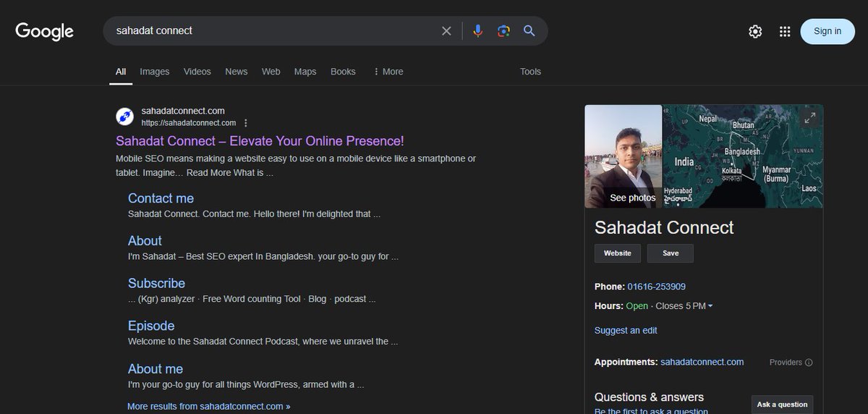Open Google Lens image search icon
The height and width of the screenshot is (414, 868).
503,31
